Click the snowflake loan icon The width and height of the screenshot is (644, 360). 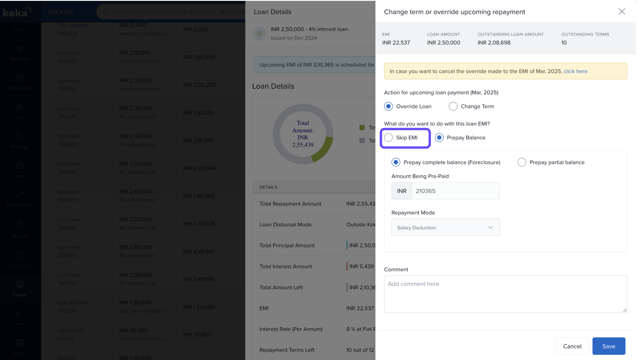click(x=260, y=33)
